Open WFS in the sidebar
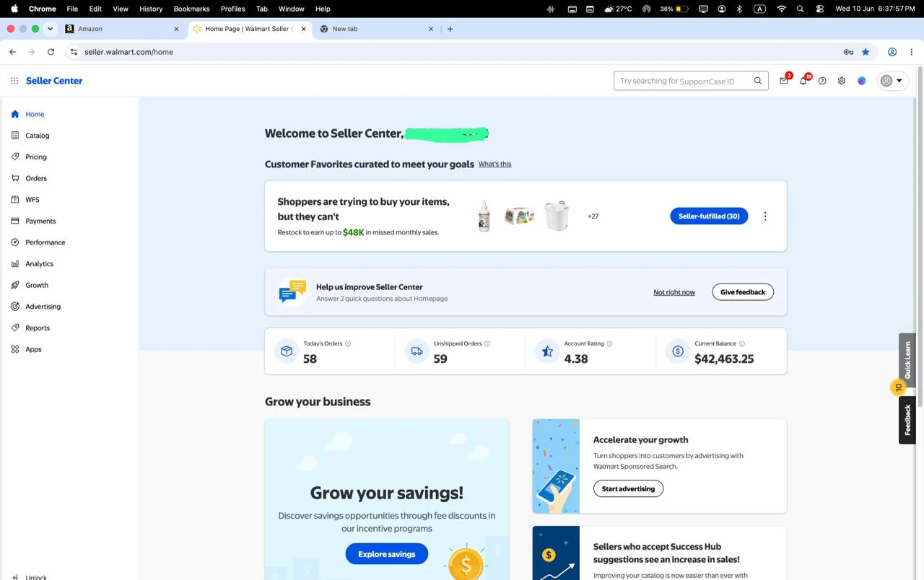924x580 pixels. pos(32,200)
